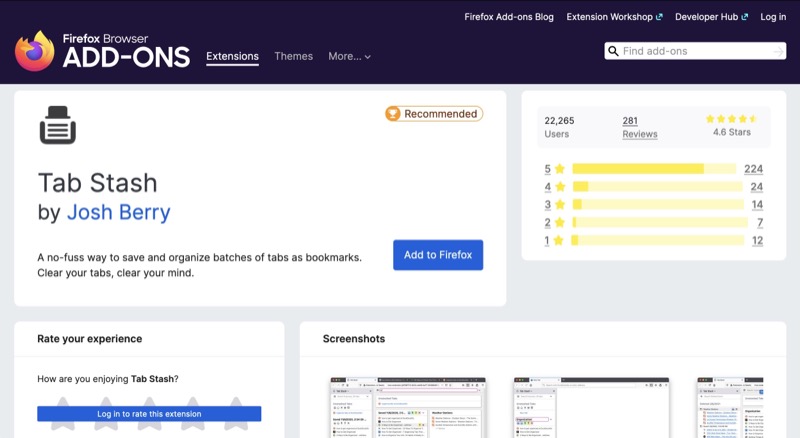Viewport: 800px width, 438px height.
Task: Open author Josh Berry's profile
Action: 118,212
